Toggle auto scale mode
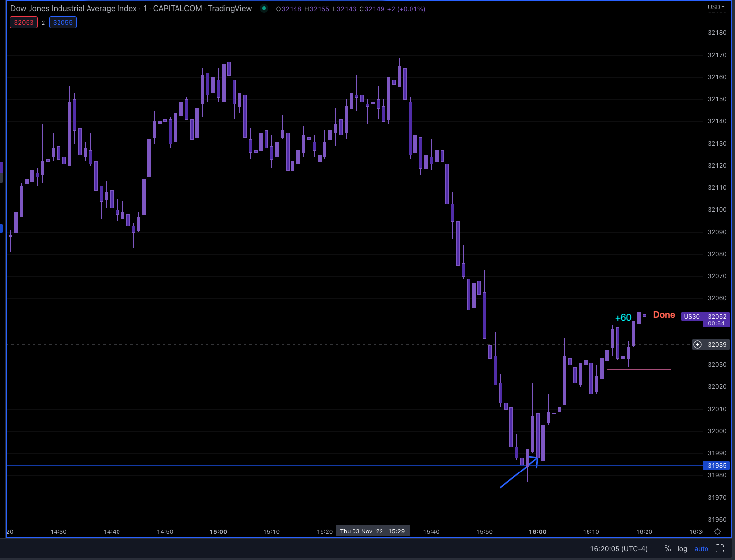Image resolution: width=735 pixels, height=560 pixels. [x=701, y=549]
